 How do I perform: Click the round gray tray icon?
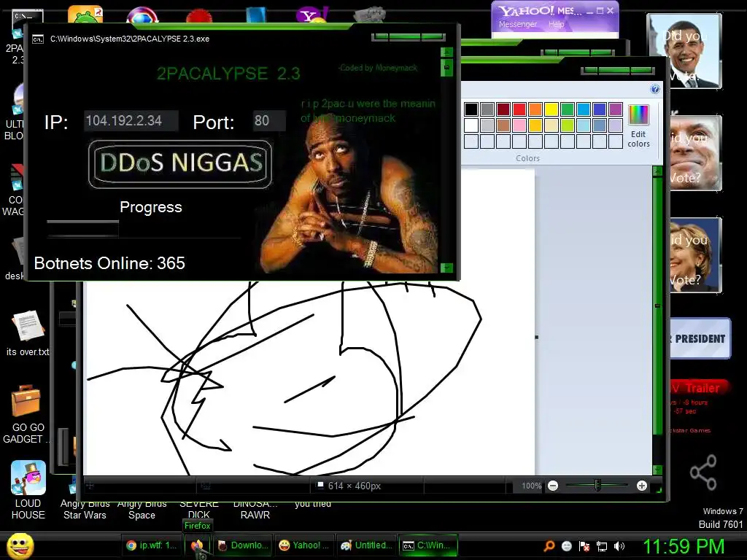tap(566, 546)
